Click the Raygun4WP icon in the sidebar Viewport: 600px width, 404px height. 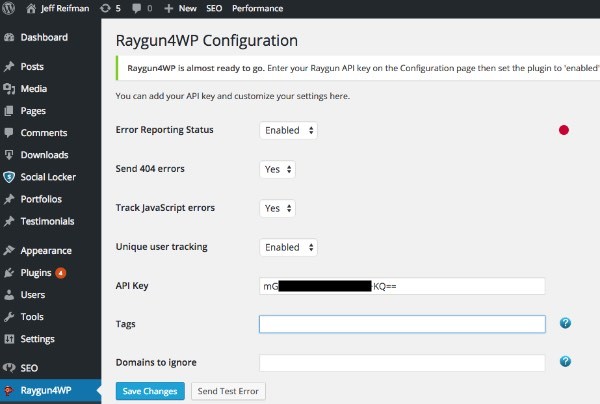(x=8, y=391)
